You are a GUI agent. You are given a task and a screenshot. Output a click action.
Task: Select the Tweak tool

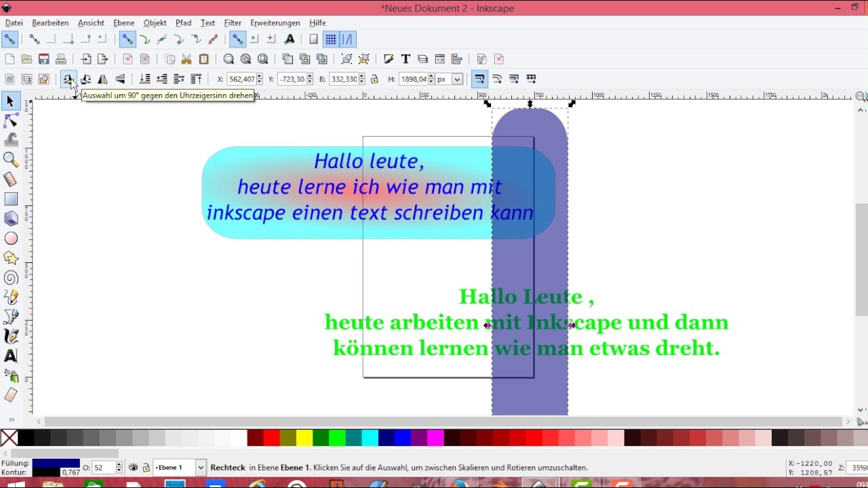pos(10,140)
